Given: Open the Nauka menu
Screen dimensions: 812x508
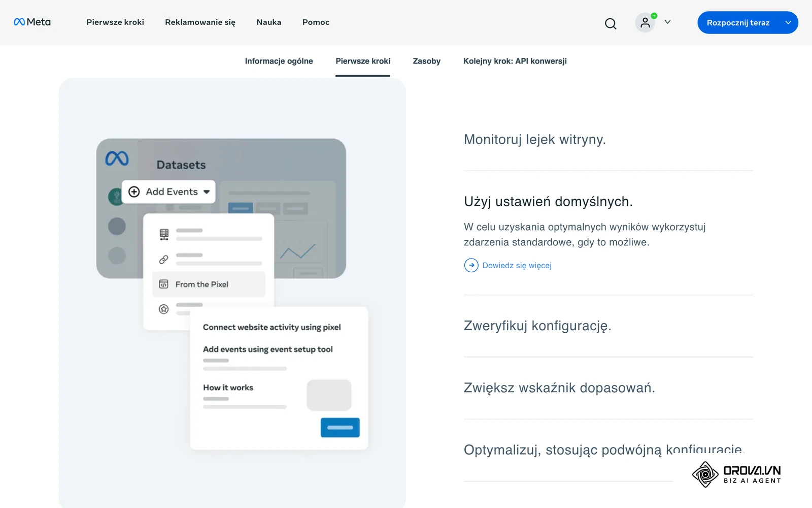Looking at the screenshot, I should (269, 22).
